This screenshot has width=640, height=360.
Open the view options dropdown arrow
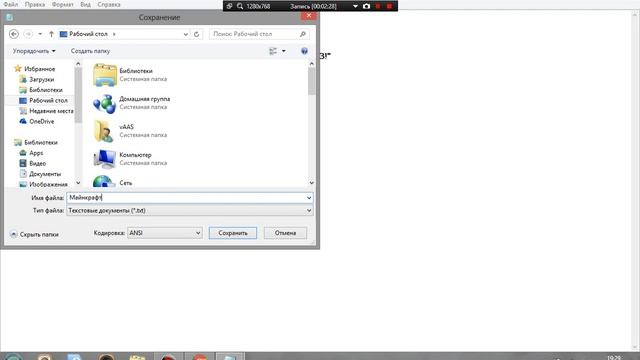click(284, 51)
